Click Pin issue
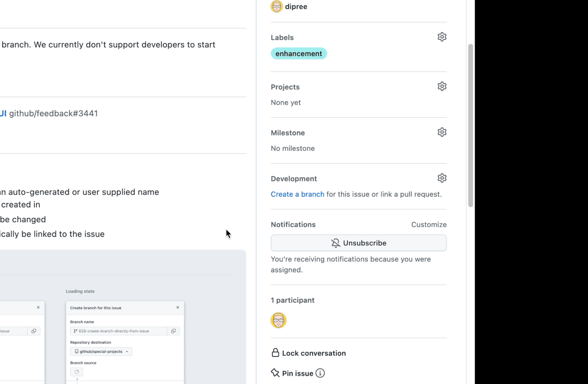The width and height of the screenshot is (588, 384). 298,373
